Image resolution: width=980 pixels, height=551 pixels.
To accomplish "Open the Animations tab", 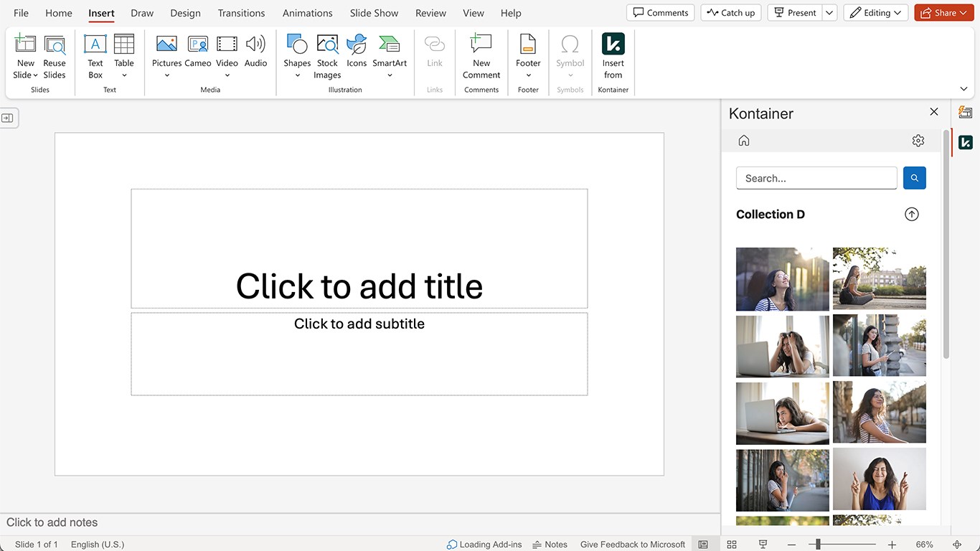I will (x=307, y=13).
